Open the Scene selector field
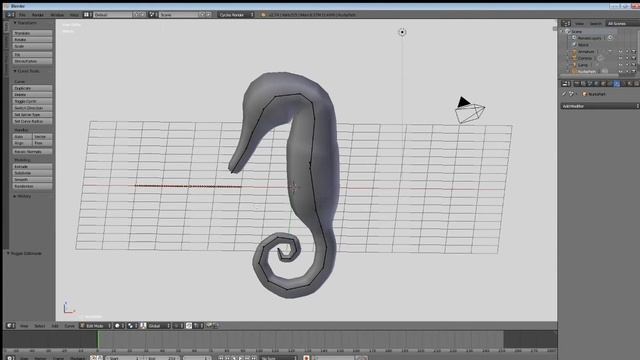Viewport: 640px width, 360px height. (178, 15)
